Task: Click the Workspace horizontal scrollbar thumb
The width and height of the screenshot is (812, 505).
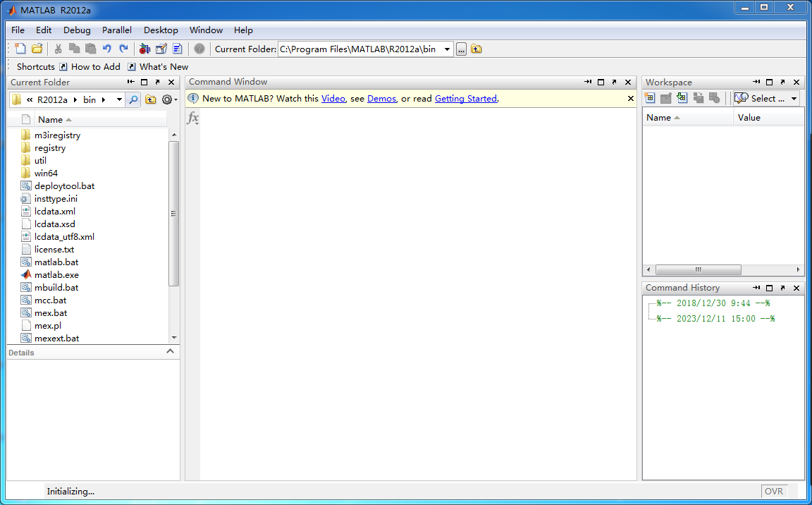Action: pos(698,270)
